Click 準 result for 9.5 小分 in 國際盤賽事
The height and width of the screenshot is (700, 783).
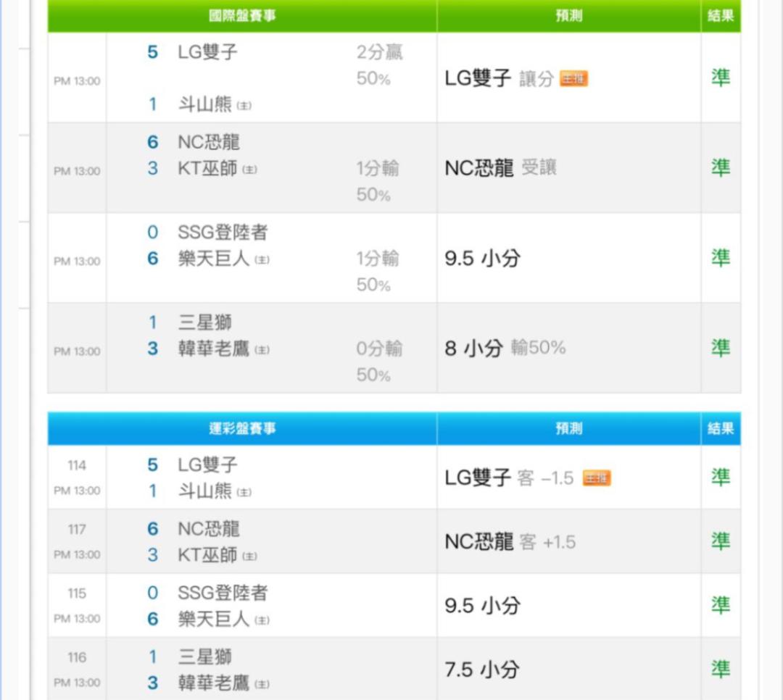pos(721,258)
